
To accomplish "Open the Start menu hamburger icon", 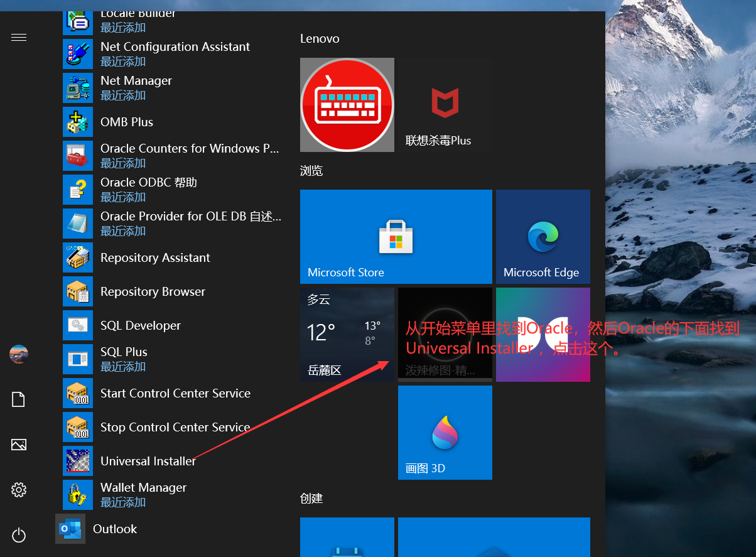I will click(x=19, y=38).
